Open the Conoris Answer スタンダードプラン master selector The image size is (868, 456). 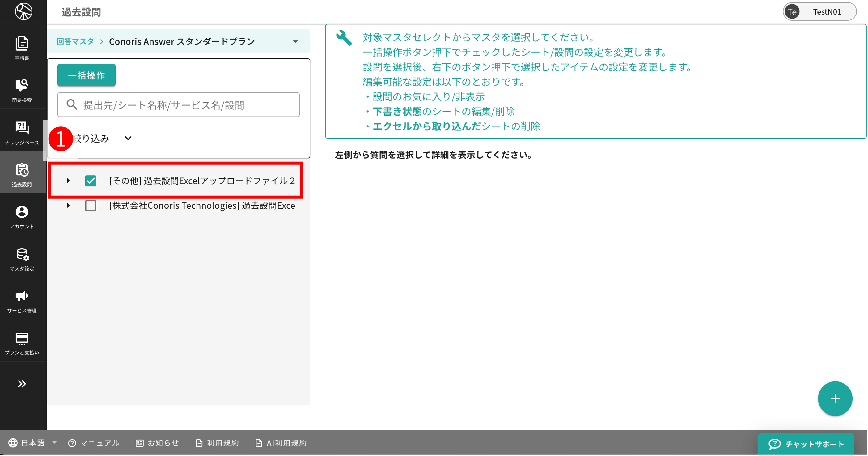(x=295, y=41)
